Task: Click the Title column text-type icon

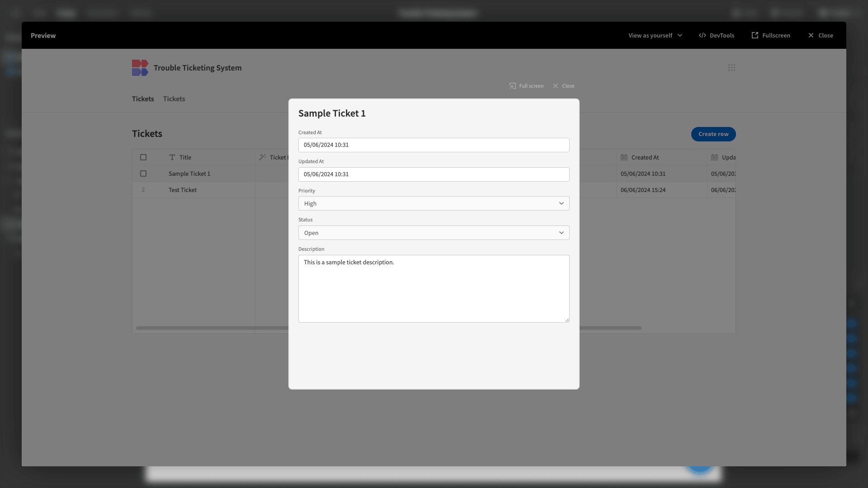Action: click(172, 157)
